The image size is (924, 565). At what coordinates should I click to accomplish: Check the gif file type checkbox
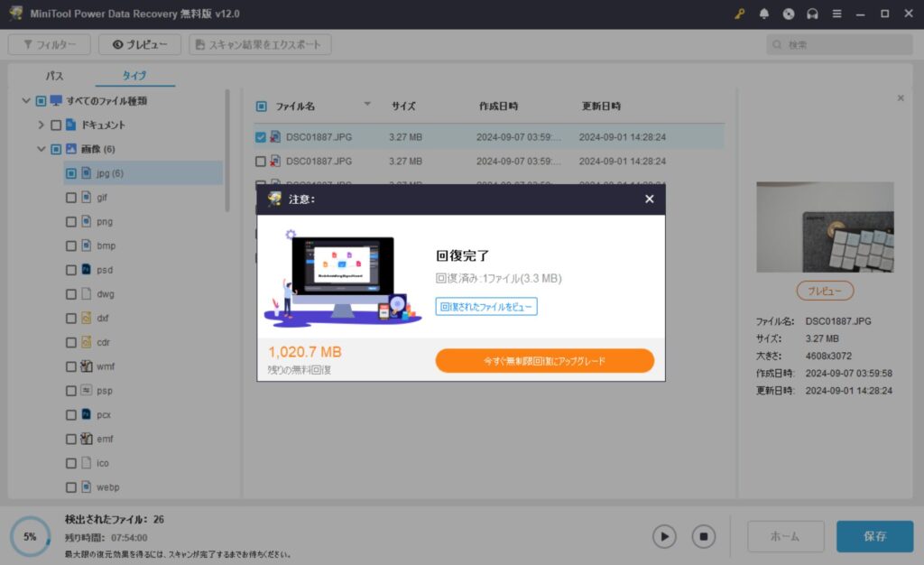[x=70, y=198]
